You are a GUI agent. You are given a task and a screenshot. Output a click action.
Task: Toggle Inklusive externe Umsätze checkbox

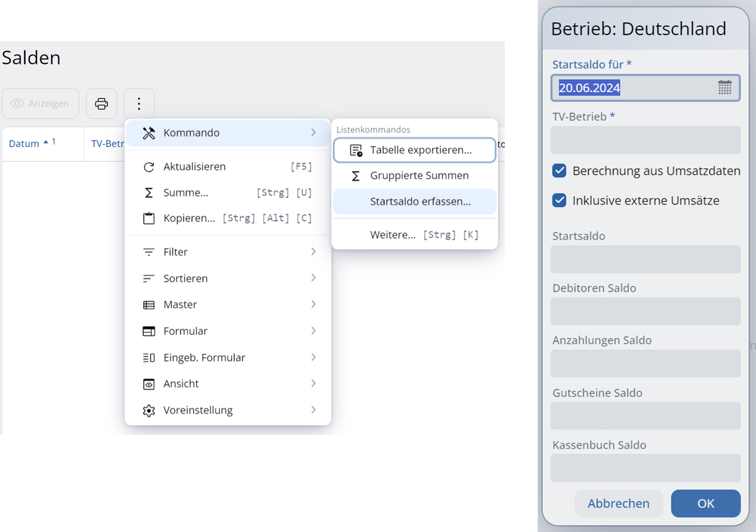pyautogui.click(x=559, y=201)
